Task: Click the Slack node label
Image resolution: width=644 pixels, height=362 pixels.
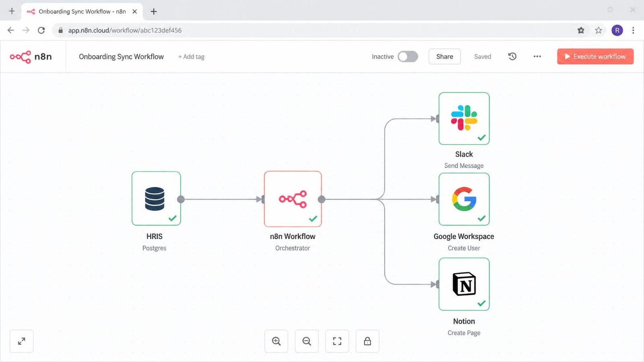Action: pos(464,154)
